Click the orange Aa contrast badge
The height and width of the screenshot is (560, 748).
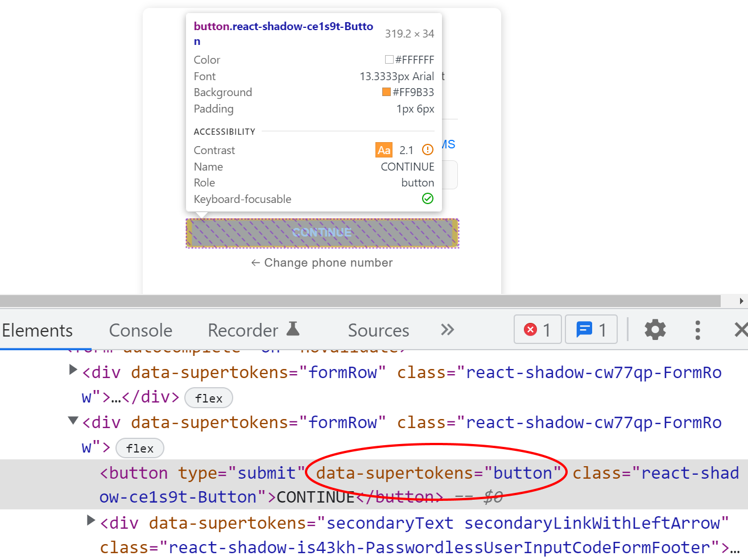coord(384,150)
